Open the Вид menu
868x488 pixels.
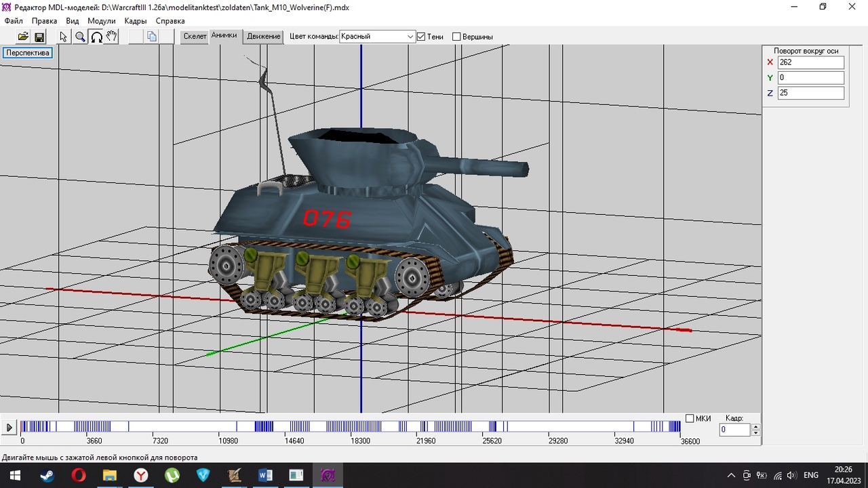73,21
